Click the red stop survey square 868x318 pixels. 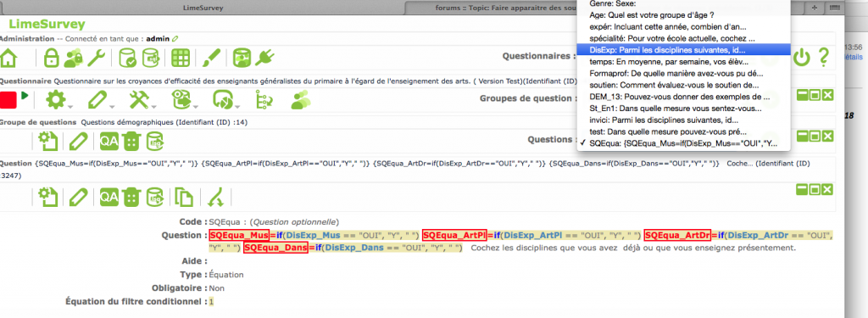(8, 100)
